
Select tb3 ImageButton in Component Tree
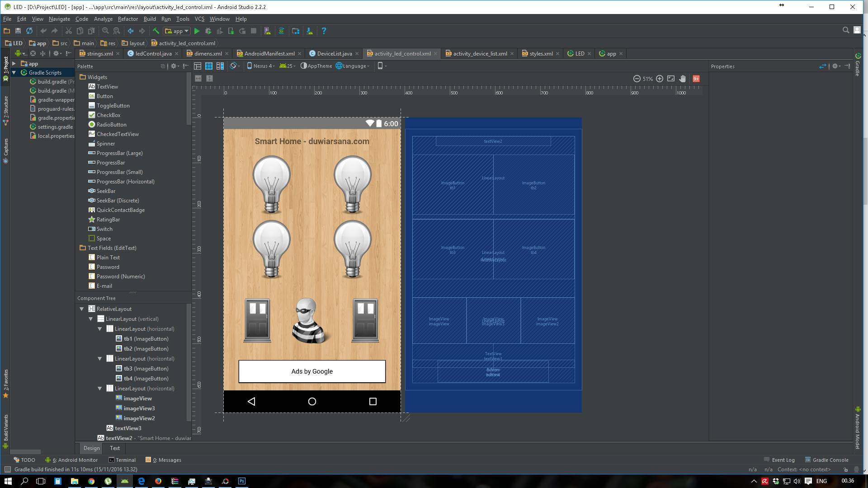click(146, 369)
